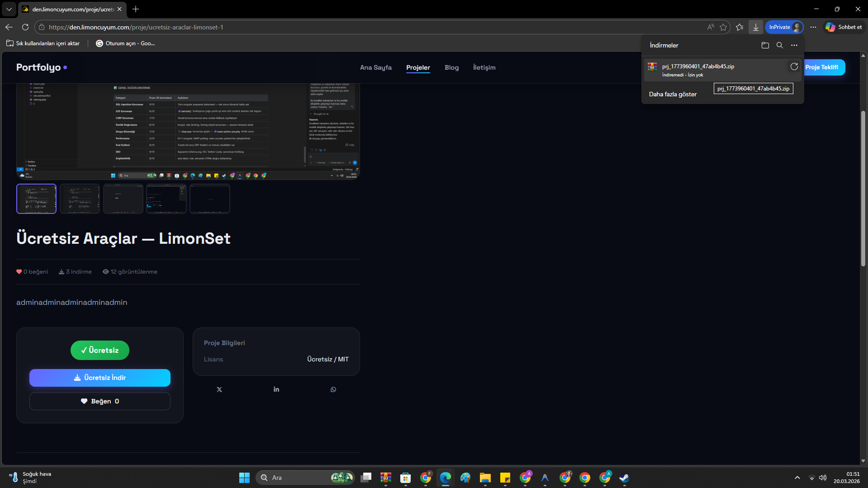Share the project on LinkedIn
This screenshot has height=488, width=868.
[x=276, y=389]
